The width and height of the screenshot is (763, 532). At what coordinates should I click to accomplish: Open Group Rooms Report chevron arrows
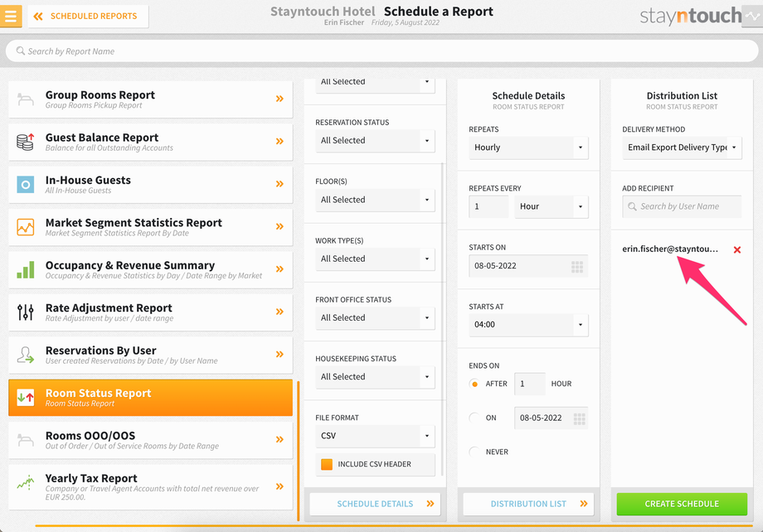(x=279, y=99)
